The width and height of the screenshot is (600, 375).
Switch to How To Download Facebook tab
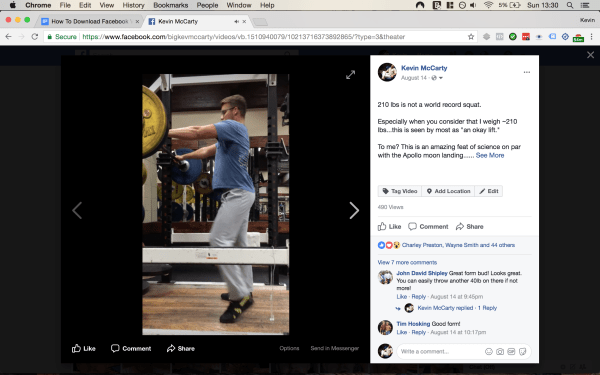click(89, 21)
